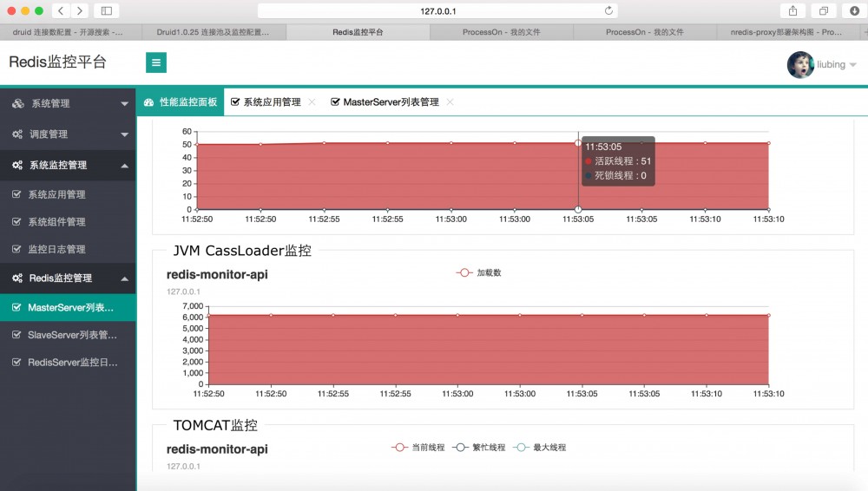Click the 调度管理 gears icon
The image size is (868, 491).
pyautogui.click(x=17, y=134)
